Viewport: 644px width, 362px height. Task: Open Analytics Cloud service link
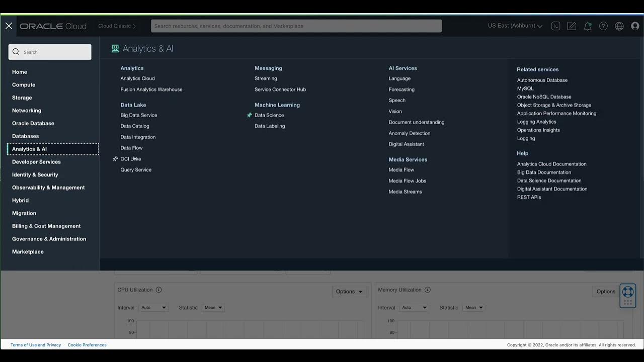[137, 78]
